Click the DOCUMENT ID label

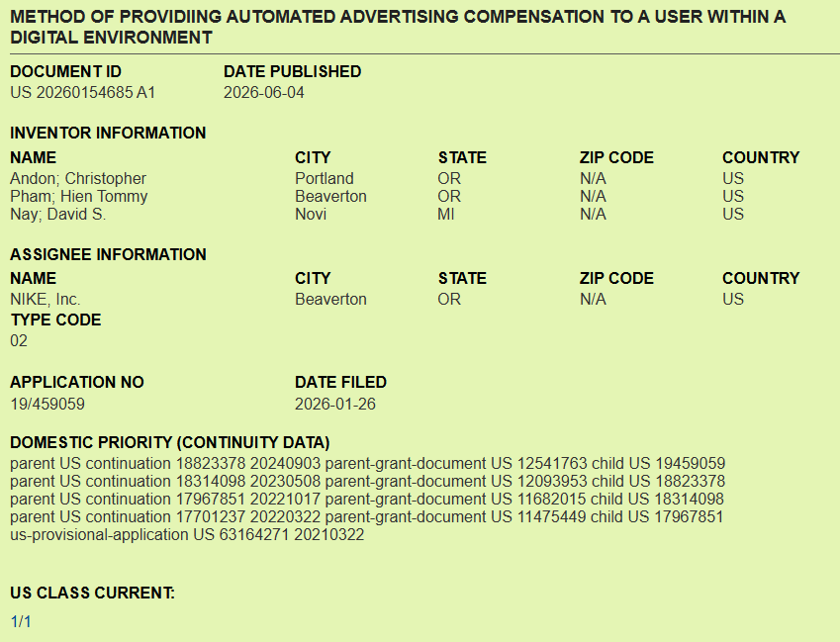66,72
